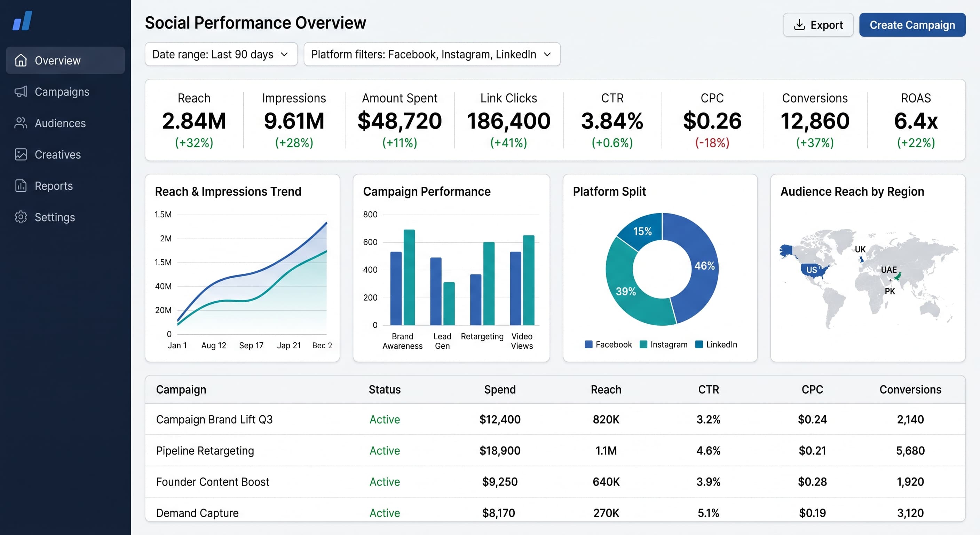Image resolution: width=980 pixels, height=535 pixels.
Task: Click the Video Views chart label
Action: (522, 341)
